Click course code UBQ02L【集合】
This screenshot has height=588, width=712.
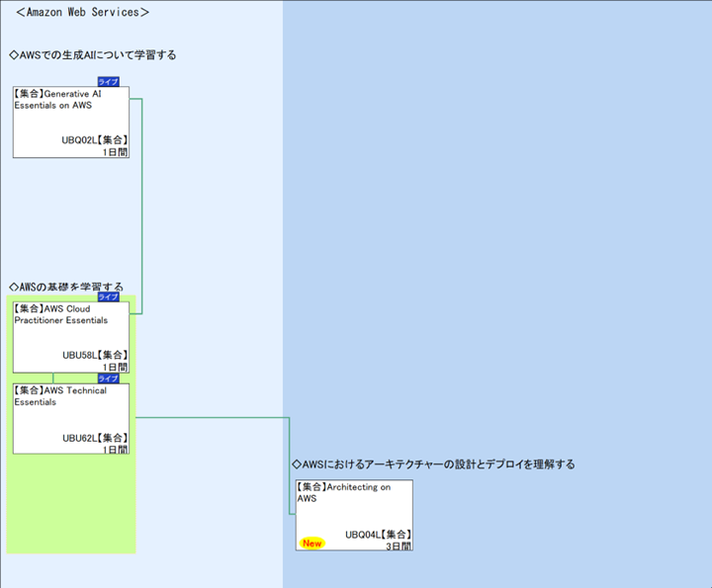click(95, 139)
